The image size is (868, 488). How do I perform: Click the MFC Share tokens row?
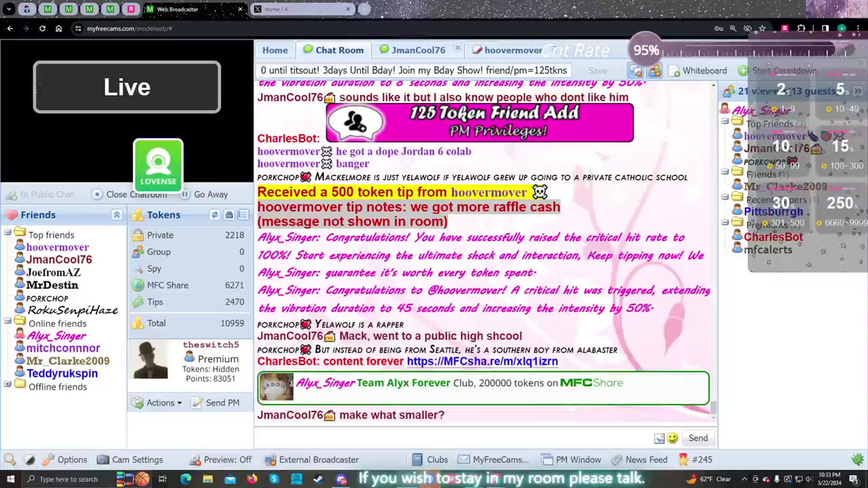click(189, 285)
